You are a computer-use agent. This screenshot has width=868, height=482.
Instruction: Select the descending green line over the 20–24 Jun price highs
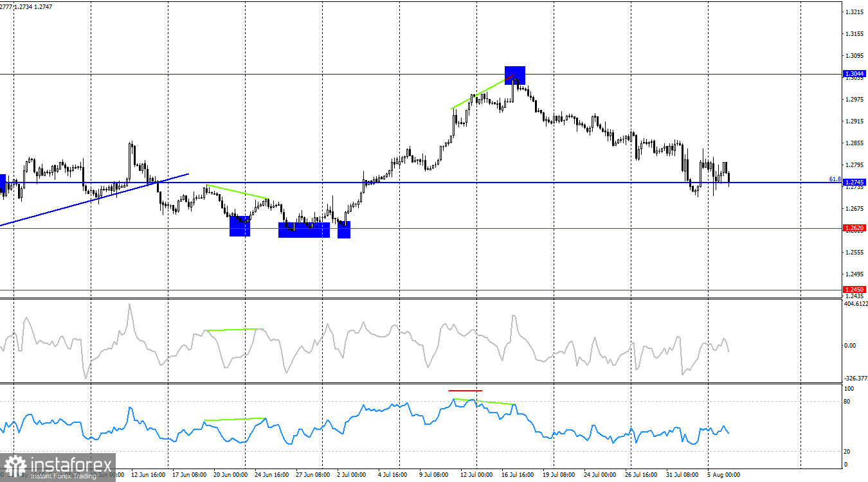(237, 192)
